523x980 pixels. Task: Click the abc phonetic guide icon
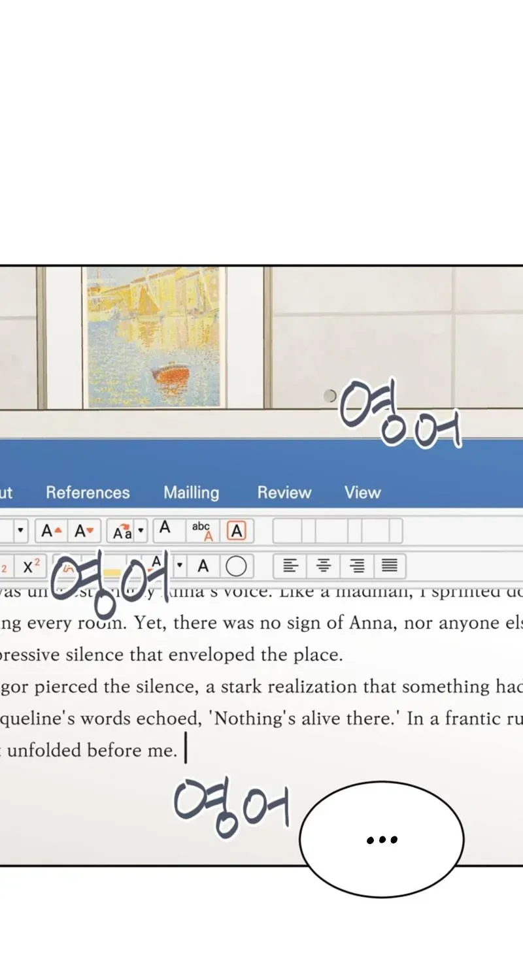(x=202, y=531)
